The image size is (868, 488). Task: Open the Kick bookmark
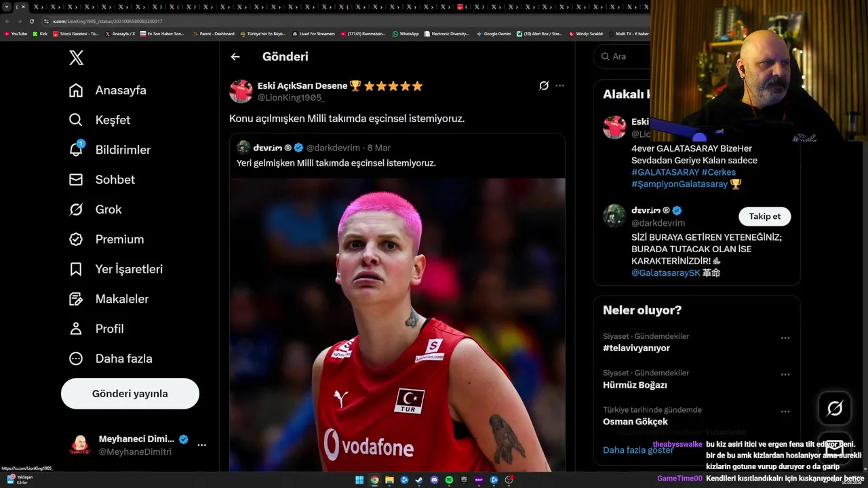40,33
